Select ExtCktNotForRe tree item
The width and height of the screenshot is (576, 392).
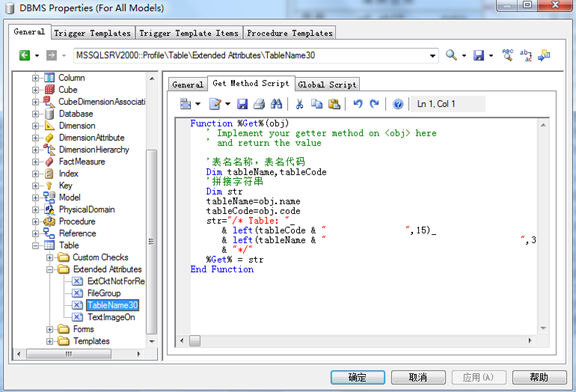click(116, 281)
